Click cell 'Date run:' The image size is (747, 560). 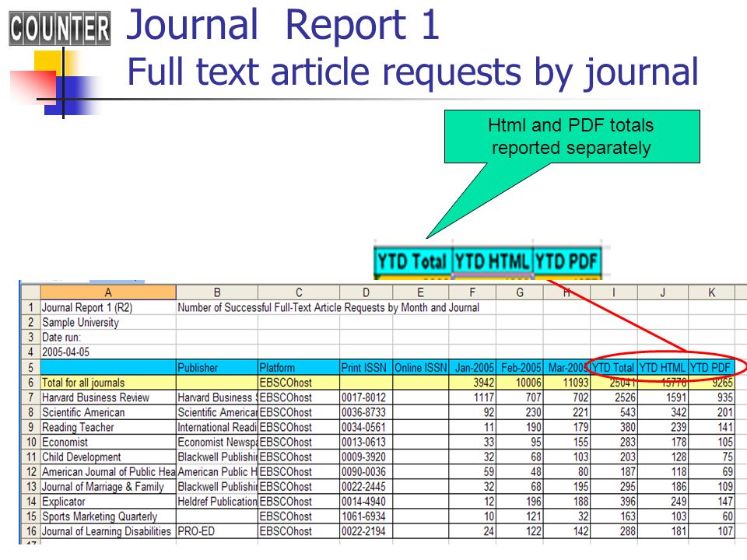pyautogui.click(x=108, y=337)
